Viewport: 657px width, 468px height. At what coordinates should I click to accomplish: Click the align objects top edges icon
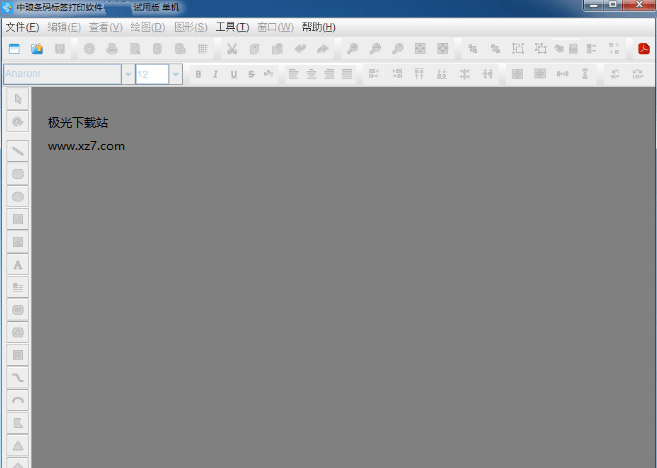419,74
